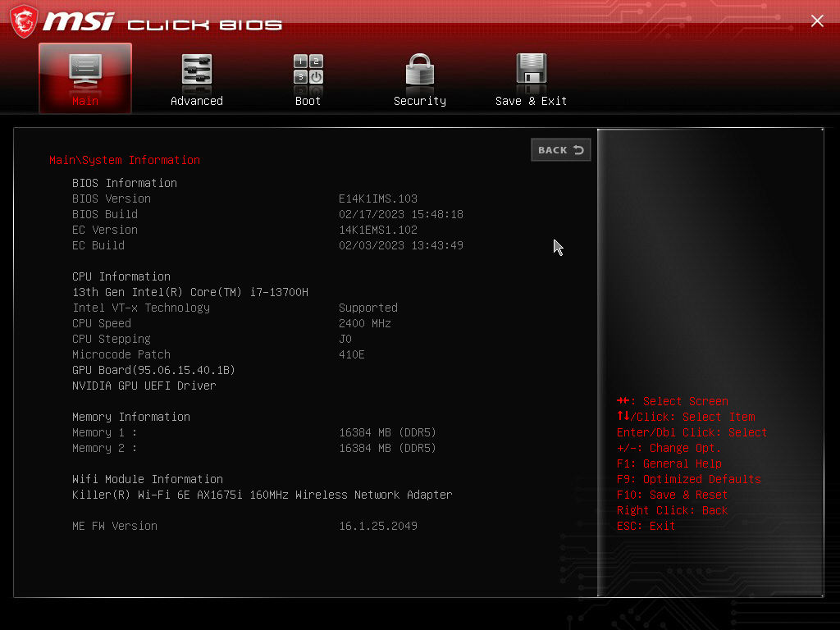Go to the Boot tab label
Viewport: 840px width, 630px height.
click(x=308, y=101)
